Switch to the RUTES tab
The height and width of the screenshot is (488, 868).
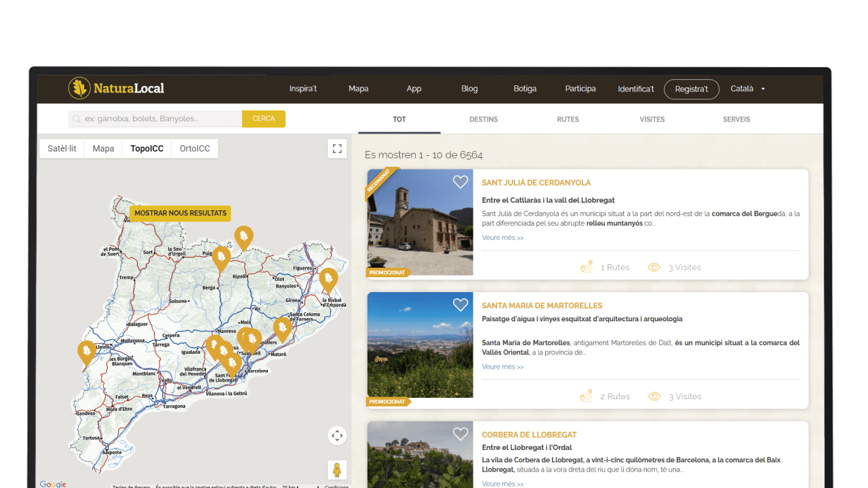pyautogui.click(x=568, y=119)
